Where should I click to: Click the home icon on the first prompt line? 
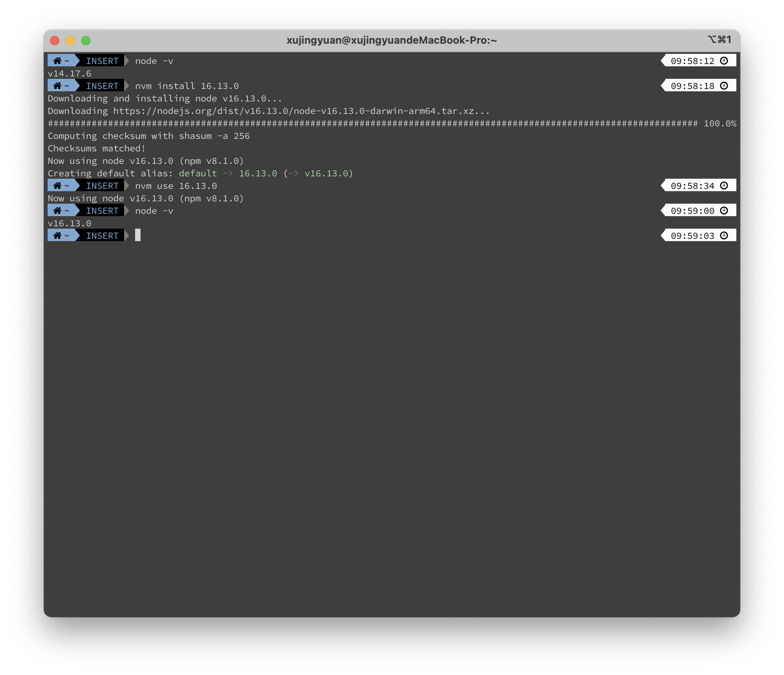coord(57,61)
